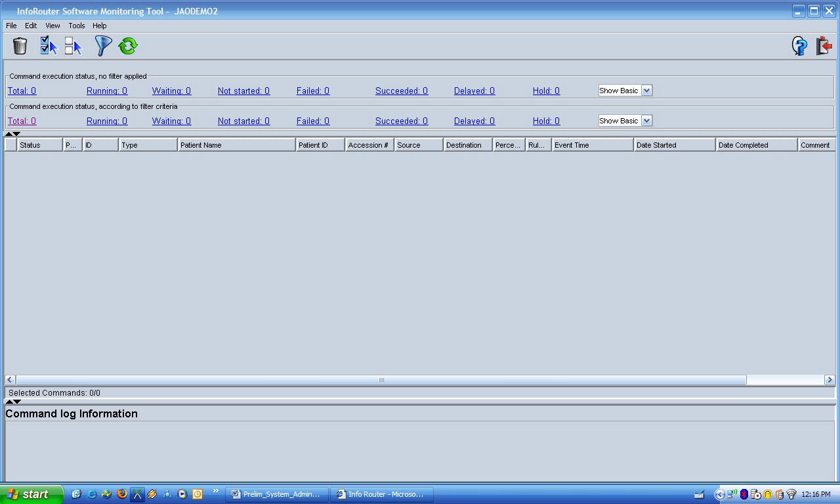Click Date Started column header

point(675,145)
